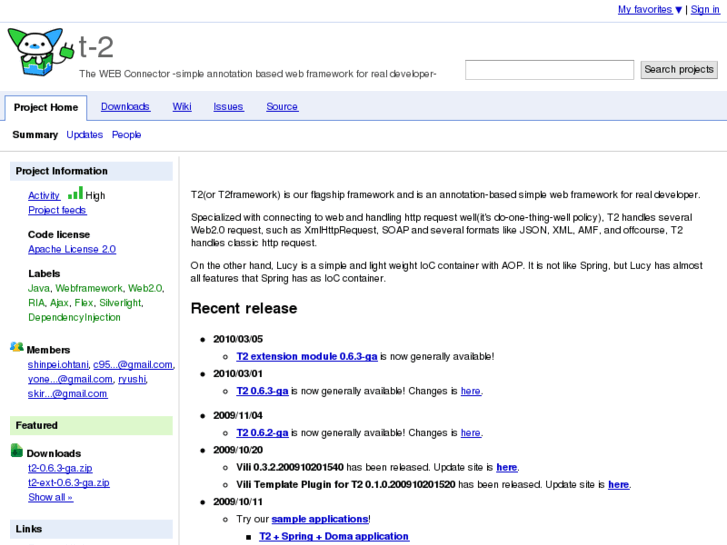727x545 pixels.
Task: Open member skir...@gmail.com profile
Action: pyautogui.click(x=67, y=394)
